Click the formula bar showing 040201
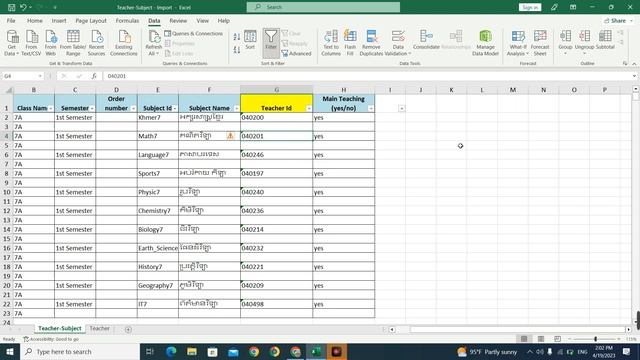 367,76
